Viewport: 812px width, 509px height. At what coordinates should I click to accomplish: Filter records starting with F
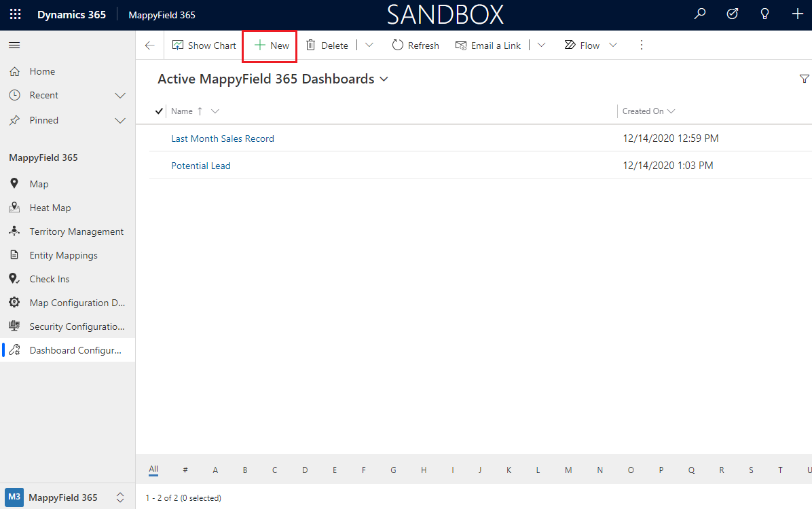(363, 470)
